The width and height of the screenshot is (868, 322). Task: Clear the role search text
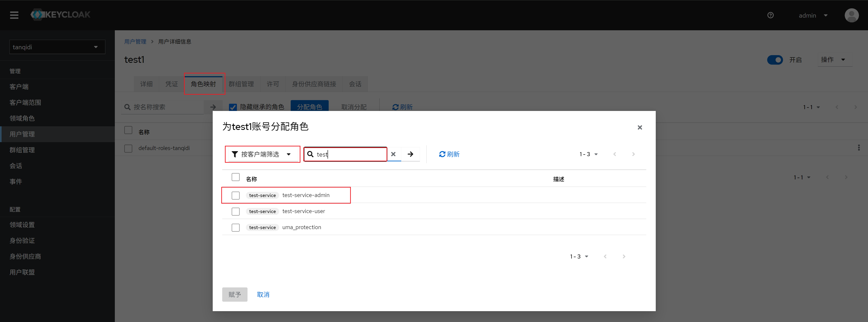coord(393,154)
